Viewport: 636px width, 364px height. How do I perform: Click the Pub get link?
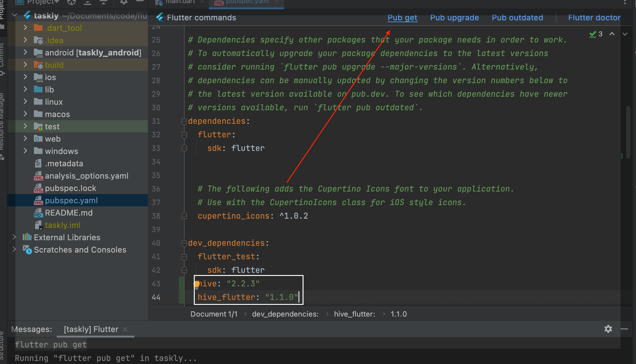(x=402, y=18)
